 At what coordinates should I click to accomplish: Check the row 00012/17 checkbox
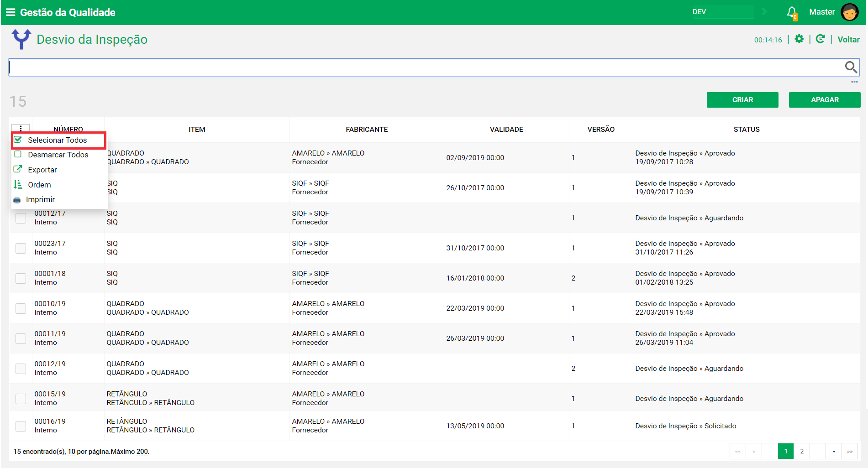click(x=21, y=218)
